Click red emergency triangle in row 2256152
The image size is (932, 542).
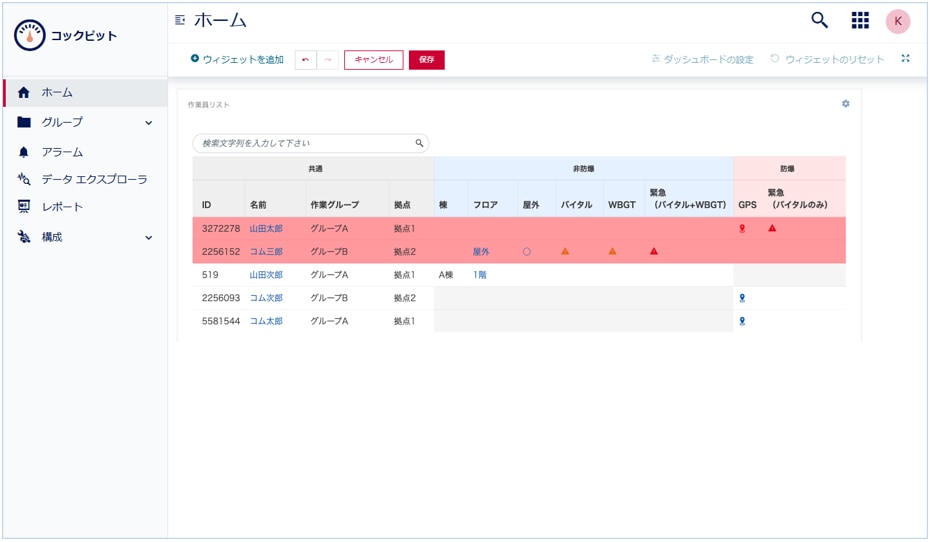click(x=654, y=251)
